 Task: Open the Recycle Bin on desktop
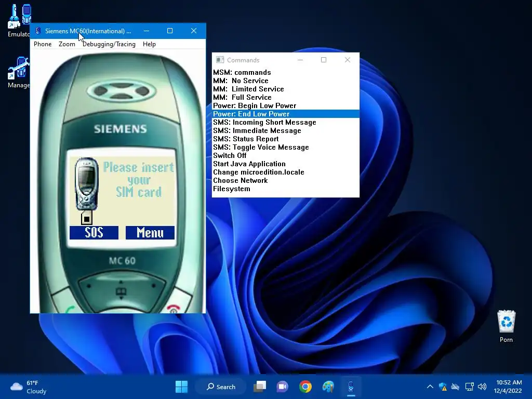point(506,326)
